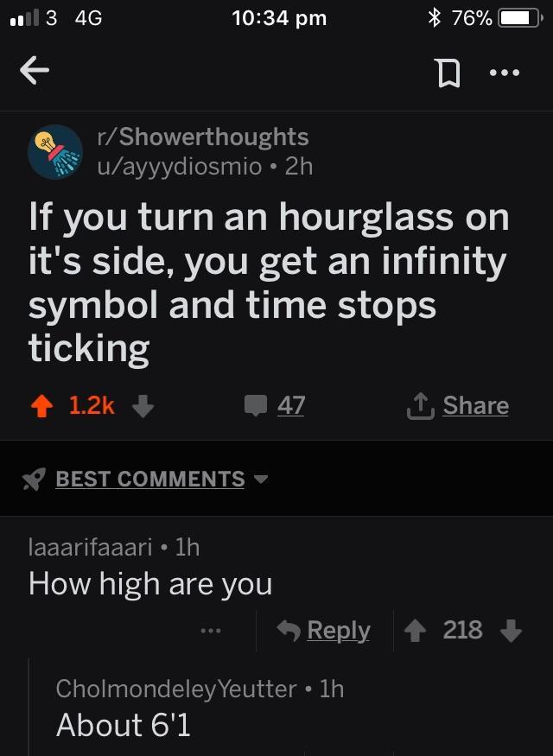Save post with bookmark icon
This screenshot has width=553, height=756.
[448, 73]
